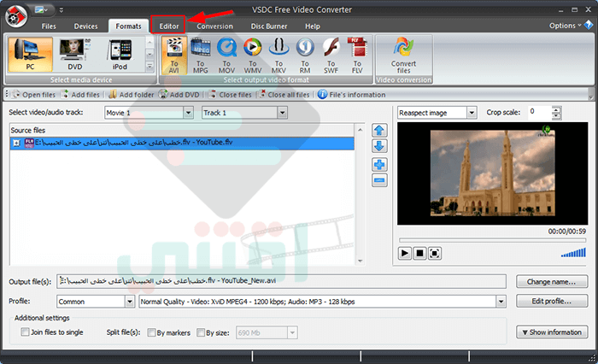Image resolution: width=598 pixels, height=364 pixels.
Task: Enable Join files to single checkbox
Action: (25, 332)
